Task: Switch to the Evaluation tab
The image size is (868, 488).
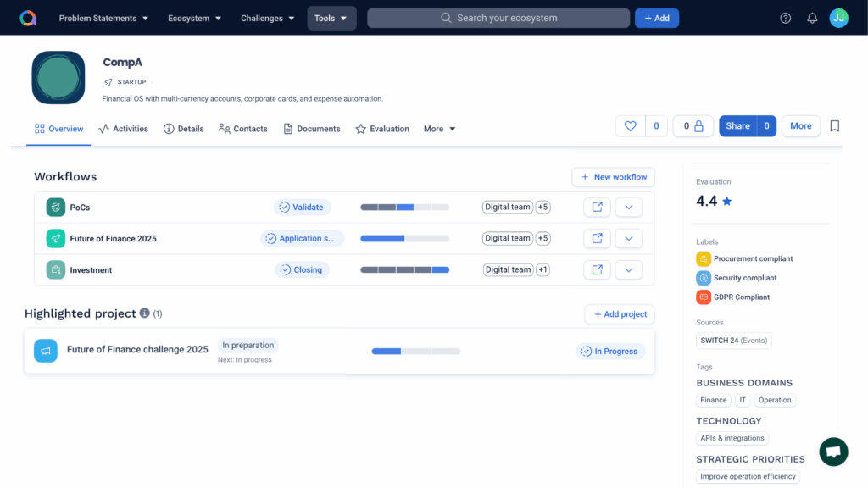Action: click(382, 129)
